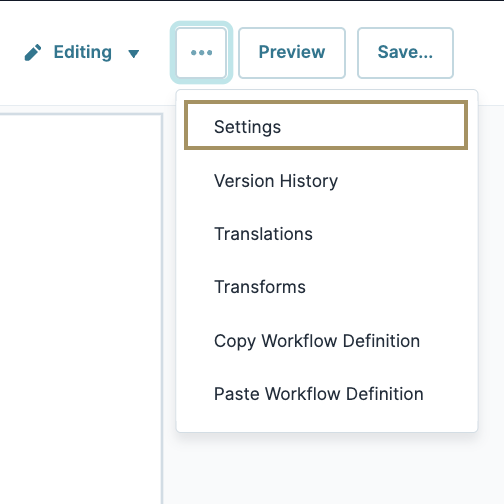Viewport: 504px width, 504px height.
Task: Click the Preview button
Action: 292,53
